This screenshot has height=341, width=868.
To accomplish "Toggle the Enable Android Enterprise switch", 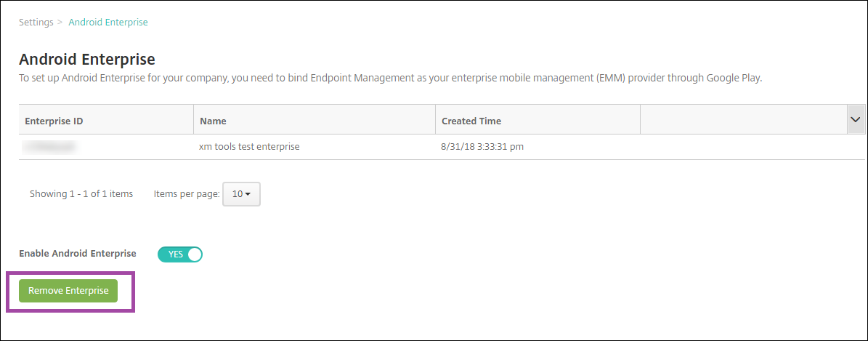I will (x=179, y=254).
